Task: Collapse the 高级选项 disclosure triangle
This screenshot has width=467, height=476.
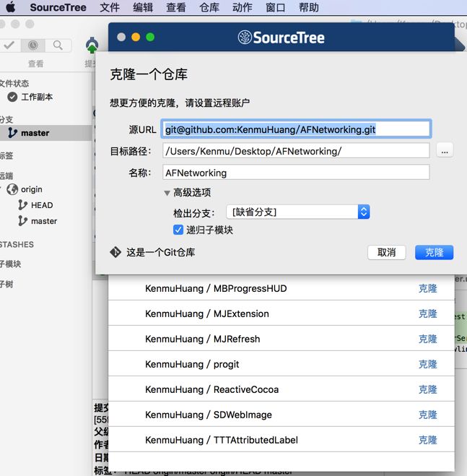Action: [167, 193]
